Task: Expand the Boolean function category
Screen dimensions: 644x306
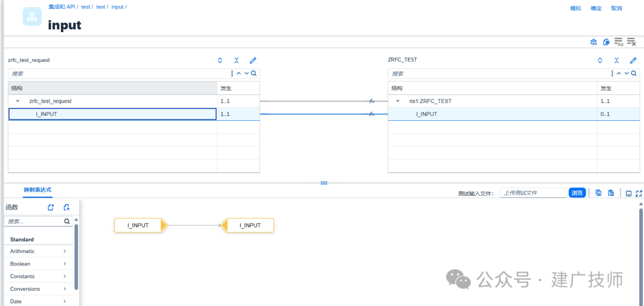Action: (x=39, y=264)
